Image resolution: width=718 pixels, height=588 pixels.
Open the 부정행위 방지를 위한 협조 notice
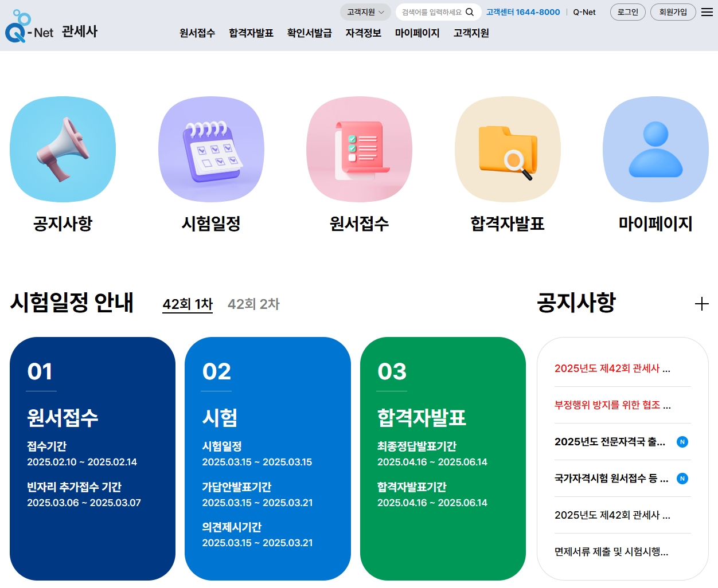(x=611, y=405)
